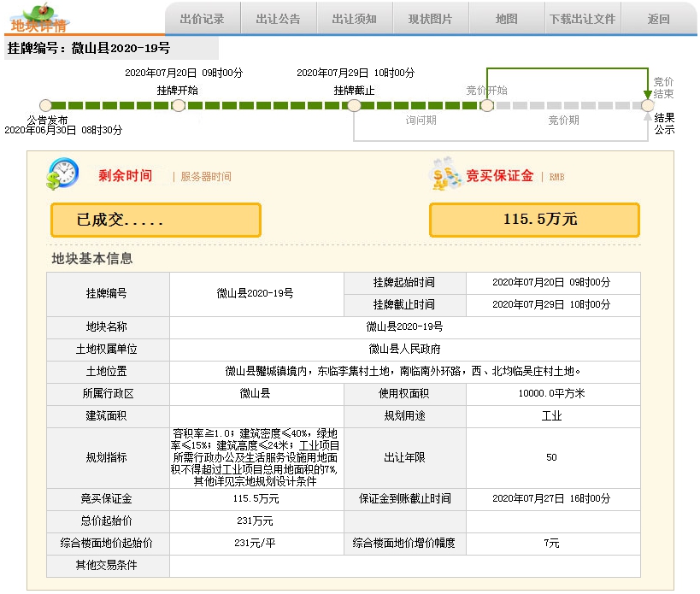The width and height of the screenshot is (700, 594).
Task: Click the 10000.0平方米 area value
Action: [552, 394]
